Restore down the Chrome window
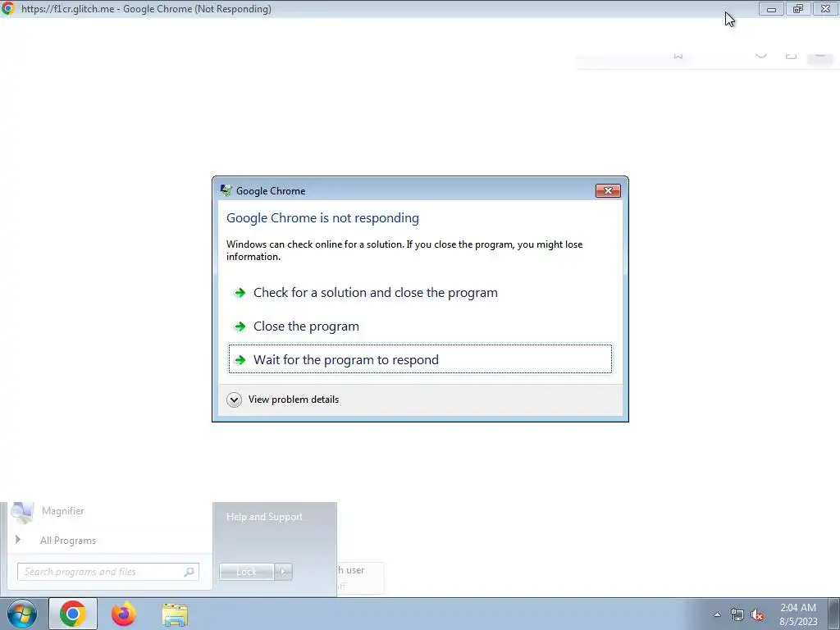 798,9
